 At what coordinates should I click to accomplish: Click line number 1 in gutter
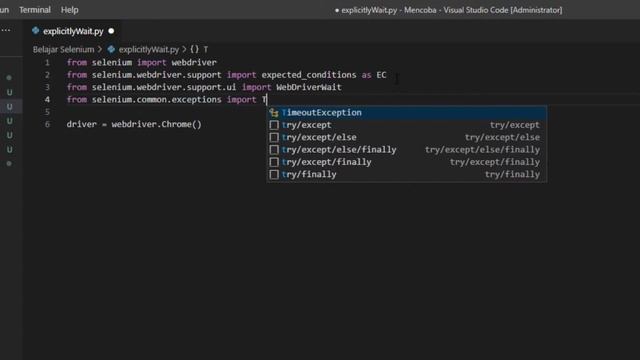coord(47,62)
